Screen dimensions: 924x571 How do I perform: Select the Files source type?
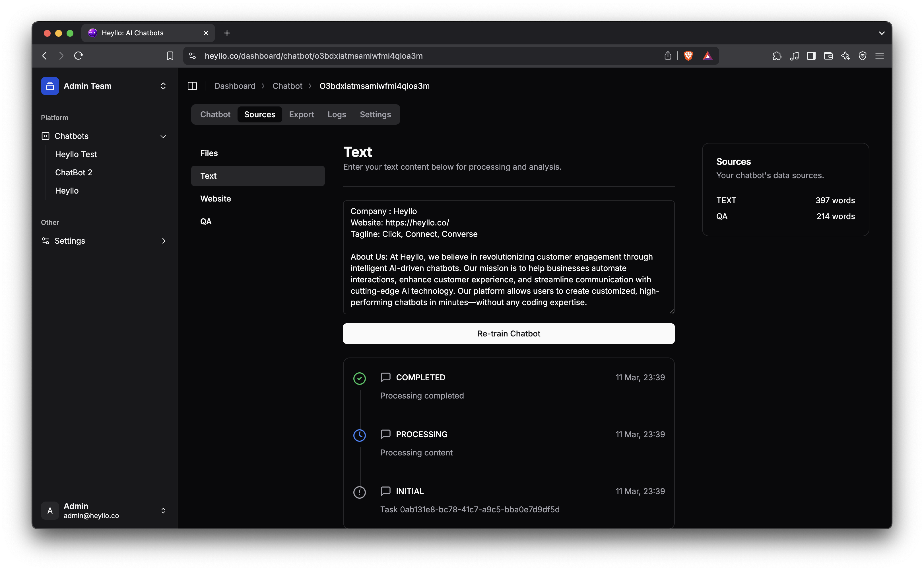pyautogui.click(x=258, y=153)
